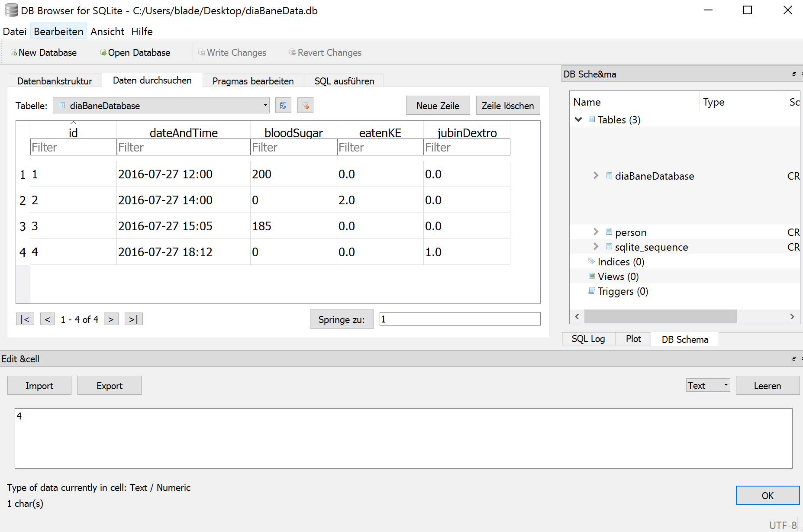The image size is (803, 532).
Task: Click the Edit cell text area
Action: coord(403,438)
